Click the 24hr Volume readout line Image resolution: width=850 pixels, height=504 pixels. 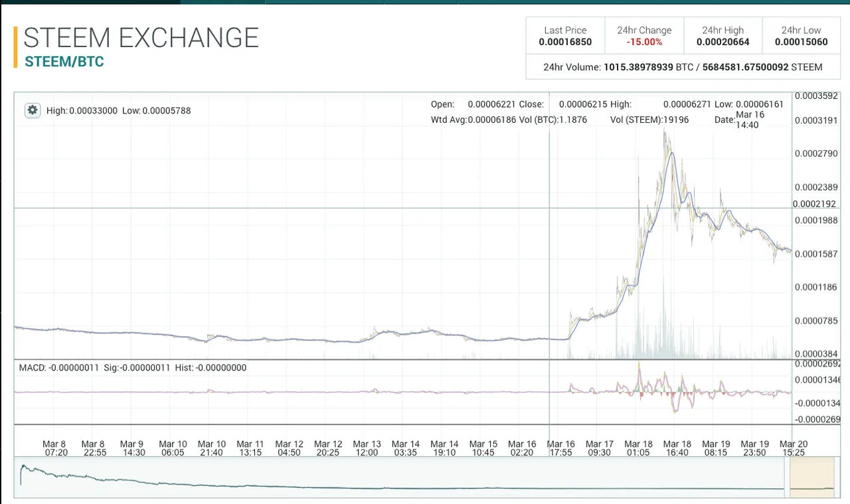point(683,67)
